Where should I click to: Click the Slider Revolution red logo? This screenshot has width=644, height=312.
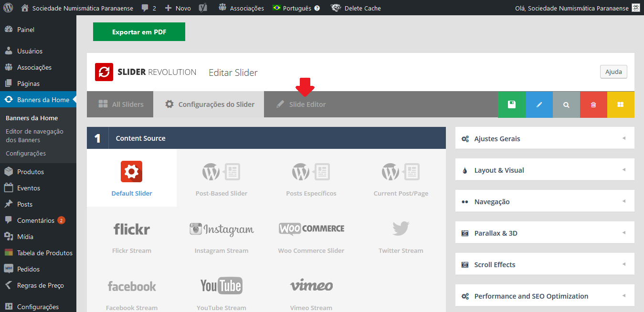click(104, 72)
